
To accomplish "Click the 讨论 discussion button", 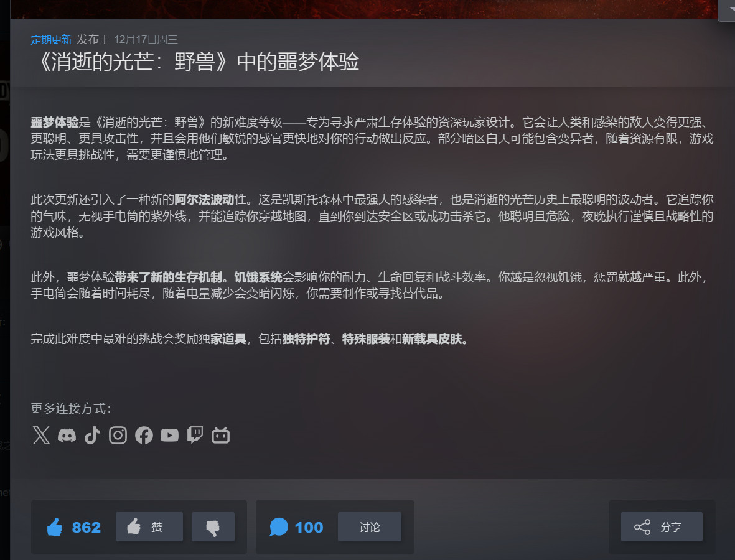I will (x=370, y=527).
